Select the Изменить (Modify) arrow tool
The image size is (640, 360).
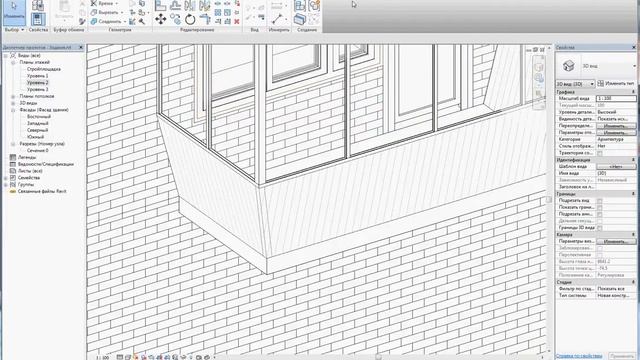pos(14,12)
